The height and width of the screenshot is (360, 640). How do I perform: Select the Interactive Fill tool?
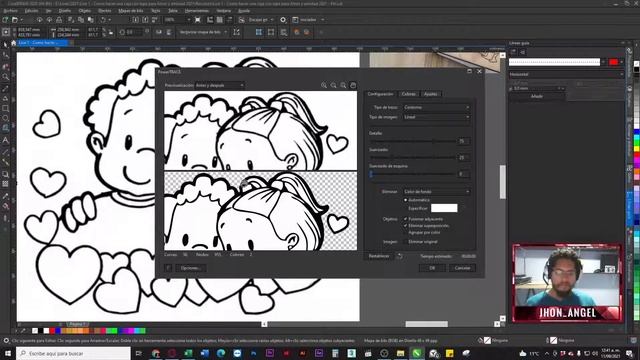(5, 207)
